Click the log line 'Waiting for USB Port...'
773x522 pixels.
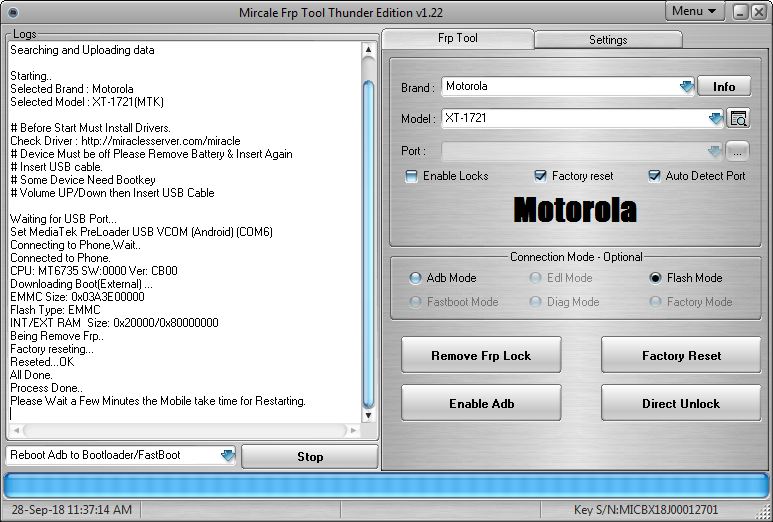64,219
